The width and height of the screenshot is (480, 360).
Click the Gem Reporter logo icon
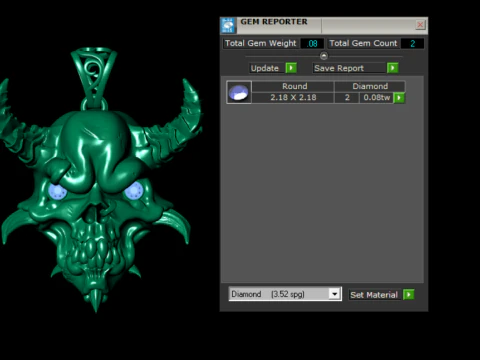228,25
